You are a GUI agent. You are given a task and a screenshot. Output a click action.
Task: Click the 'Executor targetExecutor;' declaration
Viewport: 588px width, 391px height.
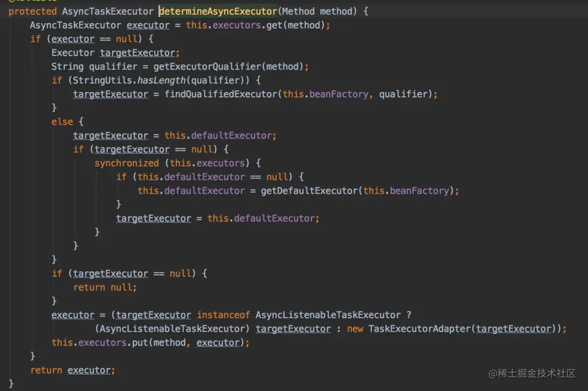click(x=115, y=53)
